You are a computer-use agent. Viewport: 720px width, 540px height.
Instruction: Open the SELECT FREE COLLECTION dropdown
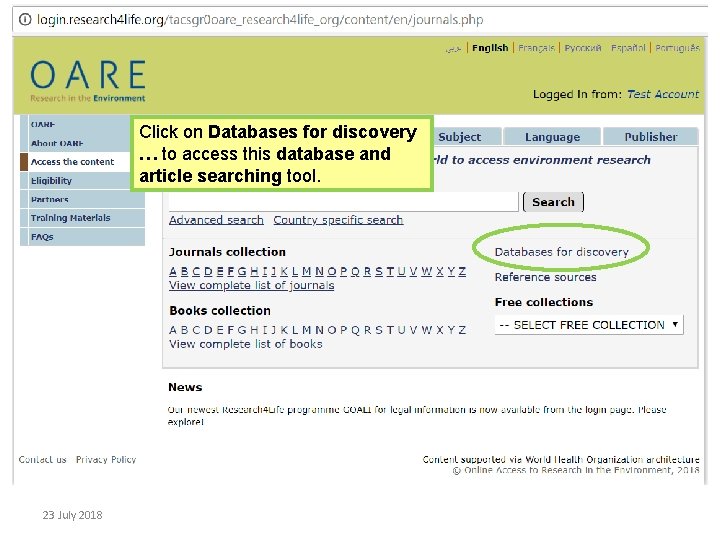tap(589, 325)
